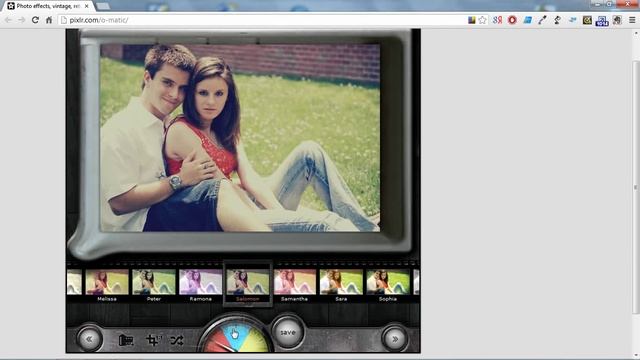Viewport: 640px width, 360px height.
Task: Open the red-blue double-letter extension icon
Action: pos(497,20)
